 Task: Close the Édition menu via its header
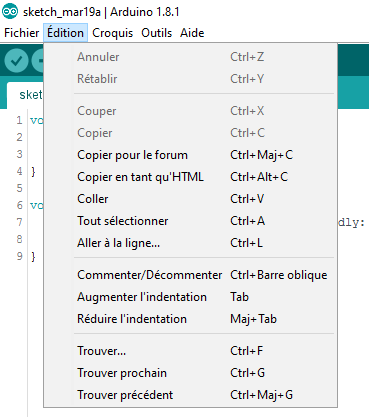tap(65, 33)
